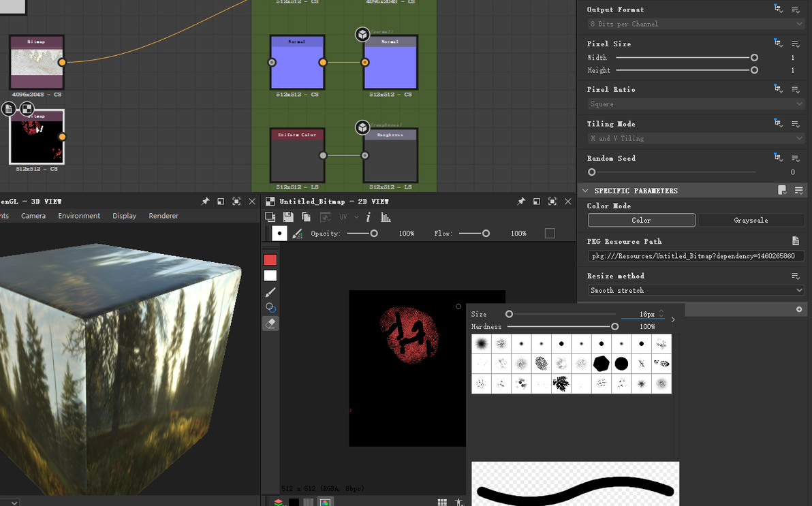Collapse the Specific Parameters section

point(585,191)
